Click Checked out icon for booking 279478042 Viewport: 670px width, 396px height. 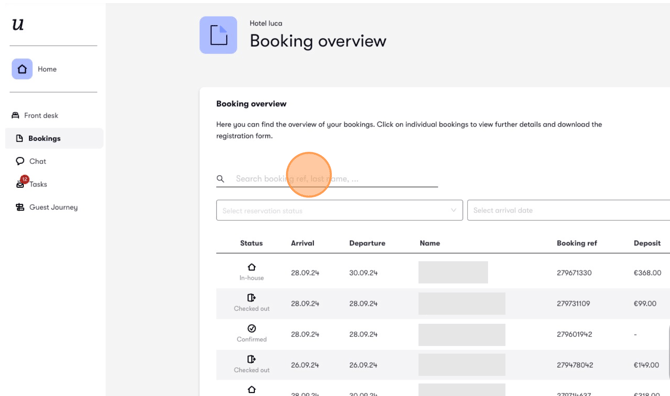252,359
